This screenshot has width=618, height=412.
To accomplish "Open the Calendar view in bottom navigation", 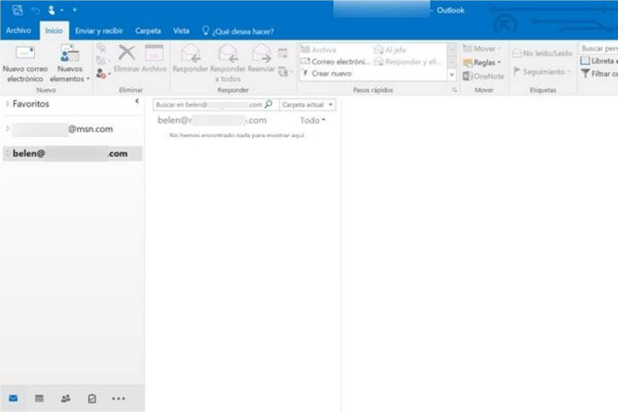I will (39, 398).
